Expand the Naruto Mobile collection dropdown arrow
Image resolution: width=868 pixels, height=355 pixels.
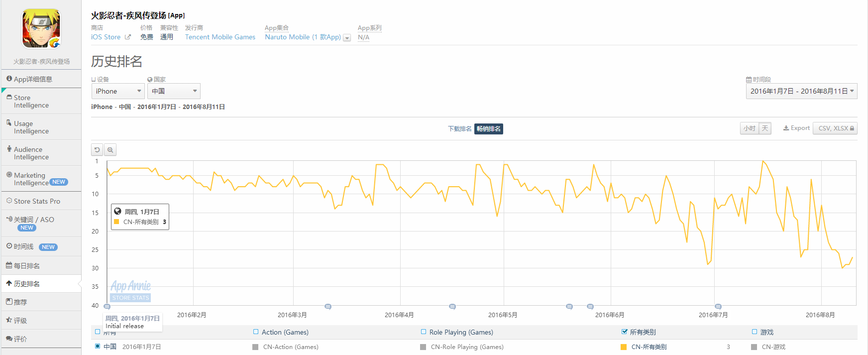(347, 38)
